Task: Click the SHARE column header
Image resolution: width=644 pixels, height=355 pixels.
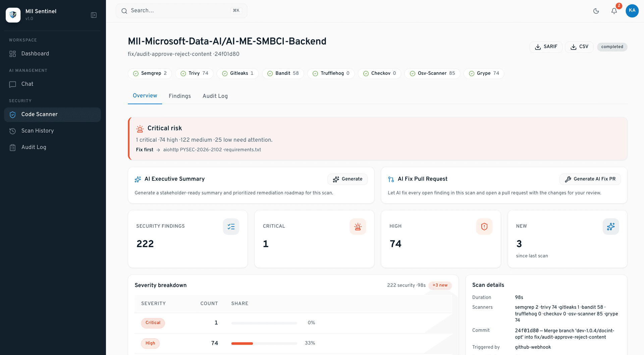Action: coord(240,304)
